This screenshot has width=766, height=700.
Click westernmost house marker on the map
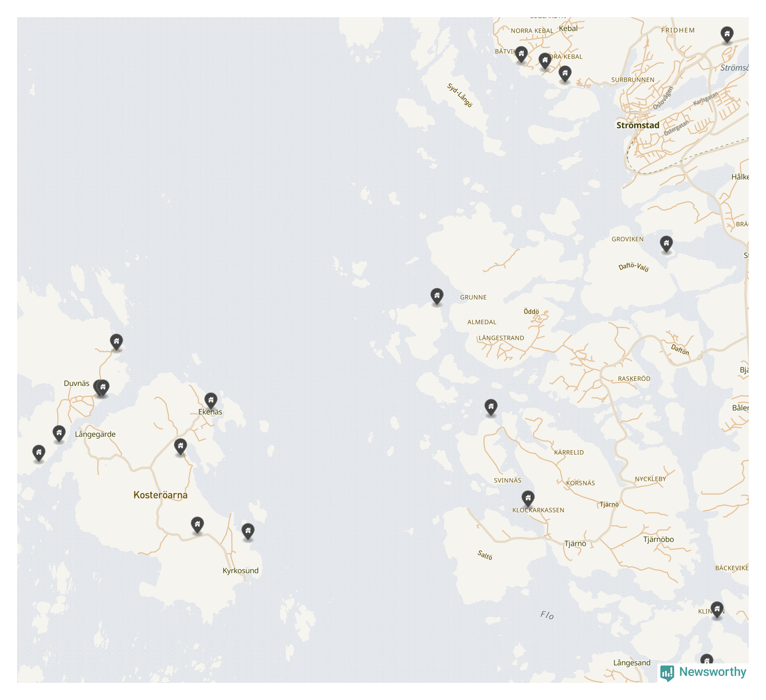pos(38,453)
